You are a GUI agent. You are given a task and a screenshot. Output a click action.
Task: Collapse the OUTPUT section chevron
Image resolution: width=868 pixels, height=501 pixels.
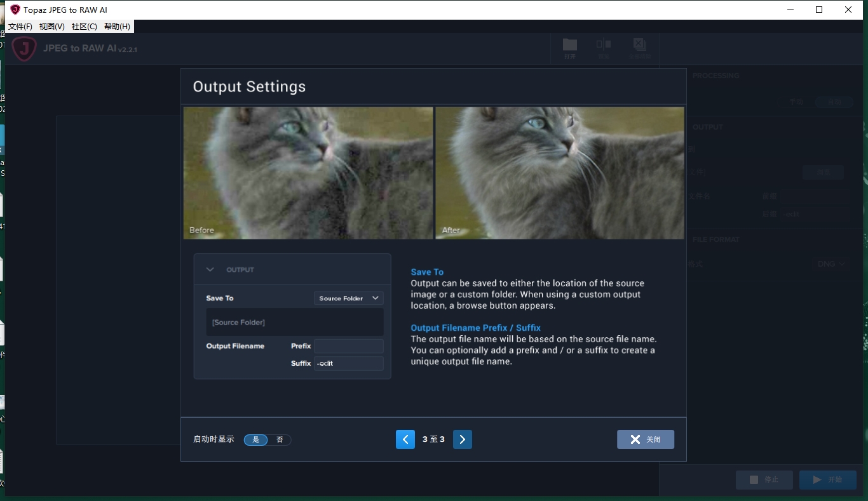210,270
